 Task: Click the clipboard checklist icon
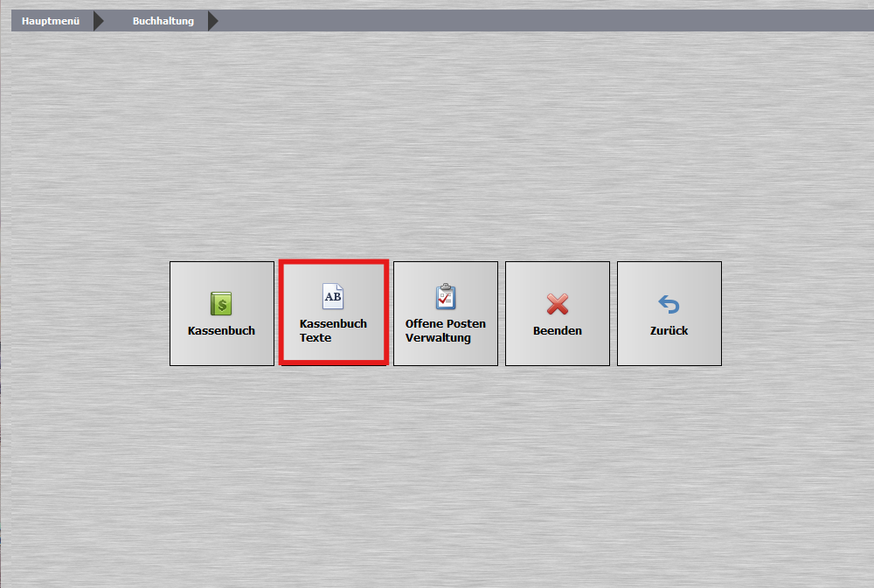click(446, 296)
